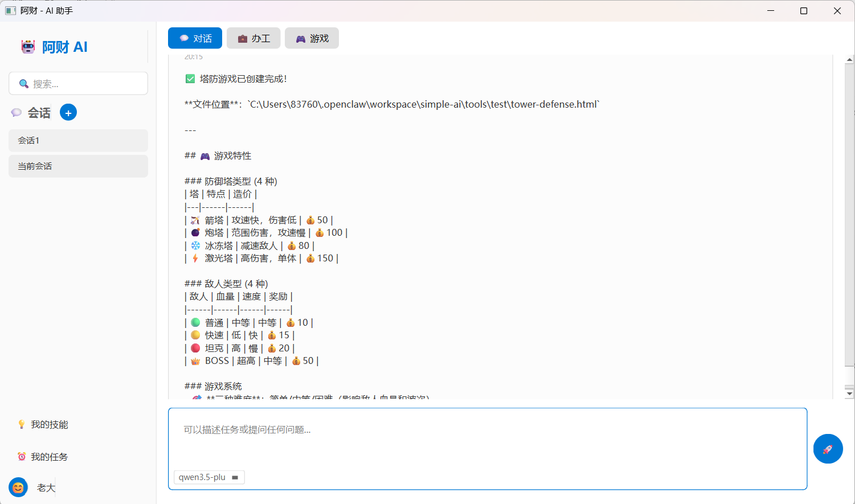Click the smiley avatar next to 老大
Screen dimensions: 855x504
(x=18, y=487)
